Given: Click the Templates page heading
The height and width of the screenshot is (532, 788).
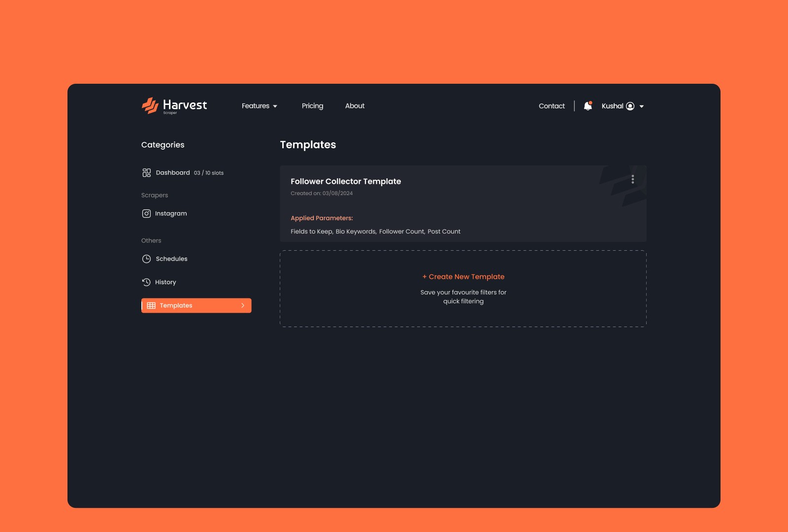Looking at the screenshot, I should [x=308, y=145].
